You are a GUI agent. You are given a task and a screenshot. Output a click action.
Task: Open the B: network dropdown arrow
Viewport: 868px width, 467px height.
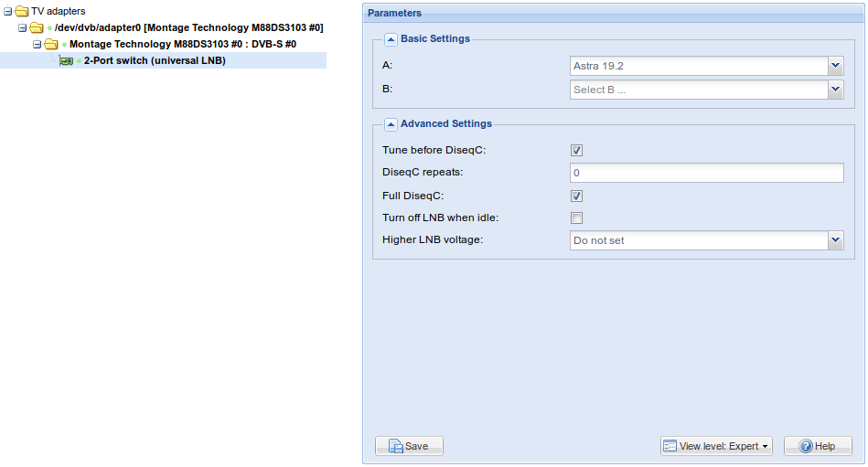(835, 89)
